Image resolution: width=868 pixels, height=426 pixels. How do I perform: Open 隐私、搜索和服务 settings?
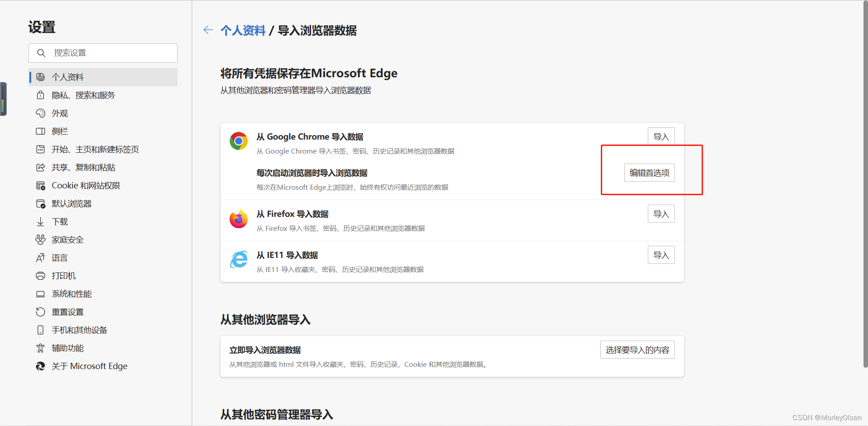click(103, 95)
